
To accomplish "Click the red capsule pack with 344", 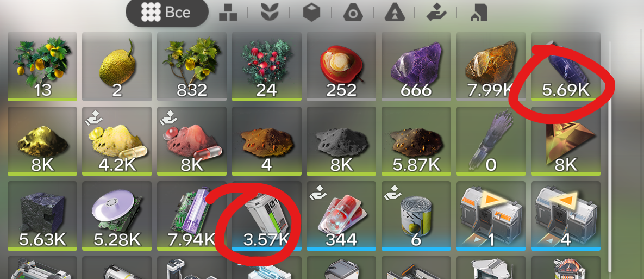I will (x=341, y=216).
